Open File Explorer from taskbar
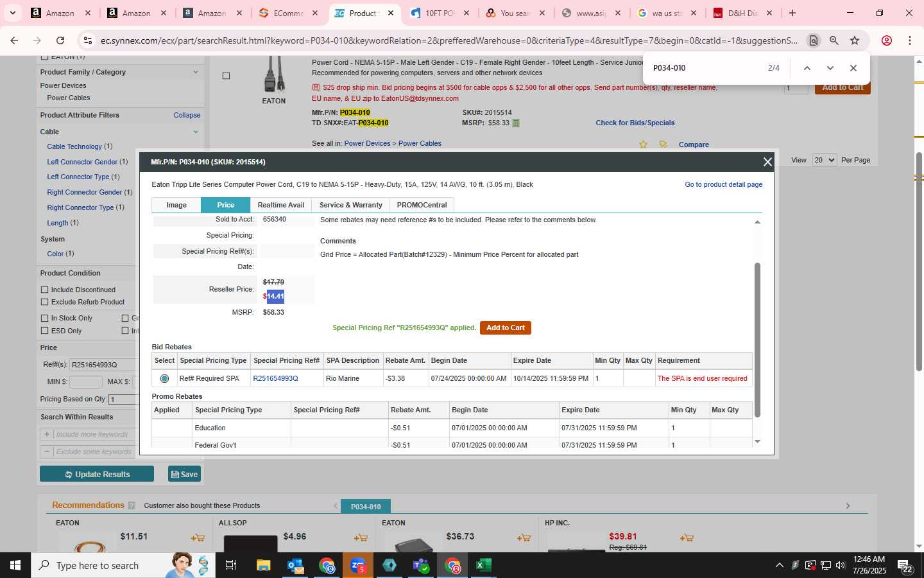This screenshot has width=924, height=578. click(263, 565)
